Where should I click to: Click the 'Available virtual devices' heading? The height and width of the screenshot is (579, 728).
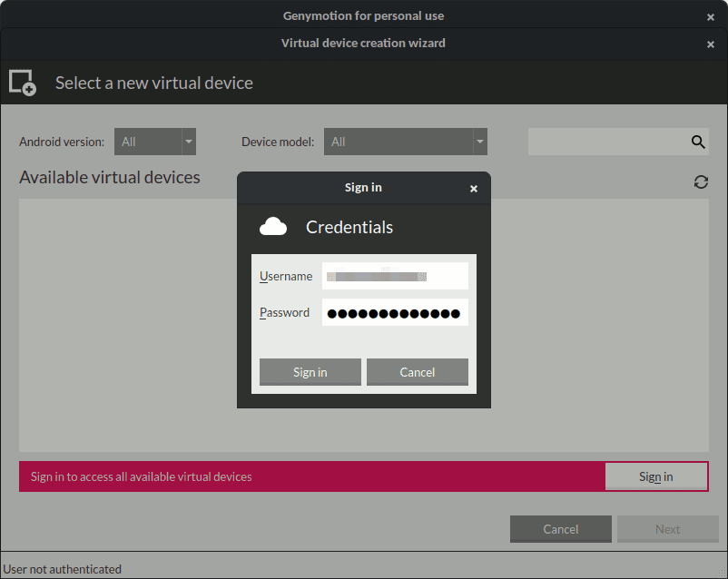tap(110, 177)
